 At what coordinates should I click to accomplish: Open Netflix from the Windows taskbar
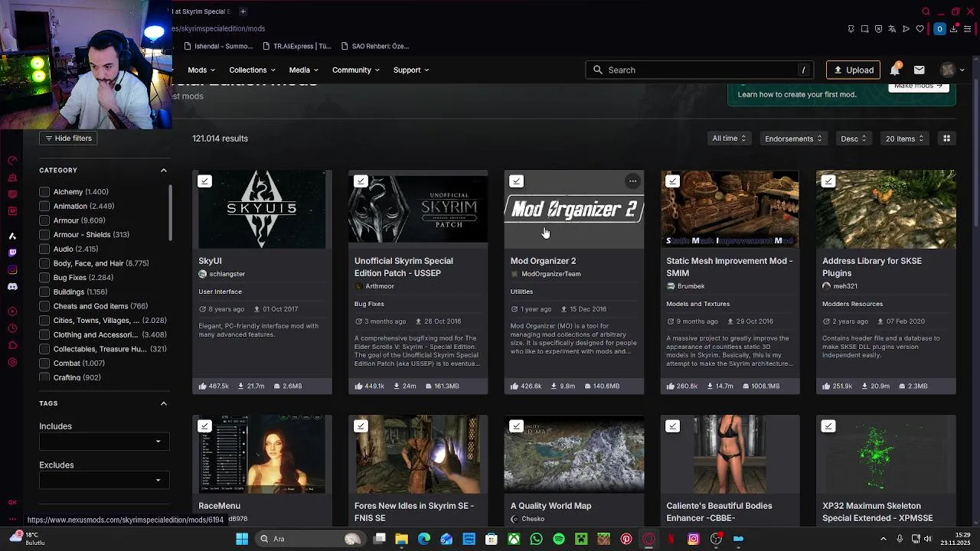671,540
